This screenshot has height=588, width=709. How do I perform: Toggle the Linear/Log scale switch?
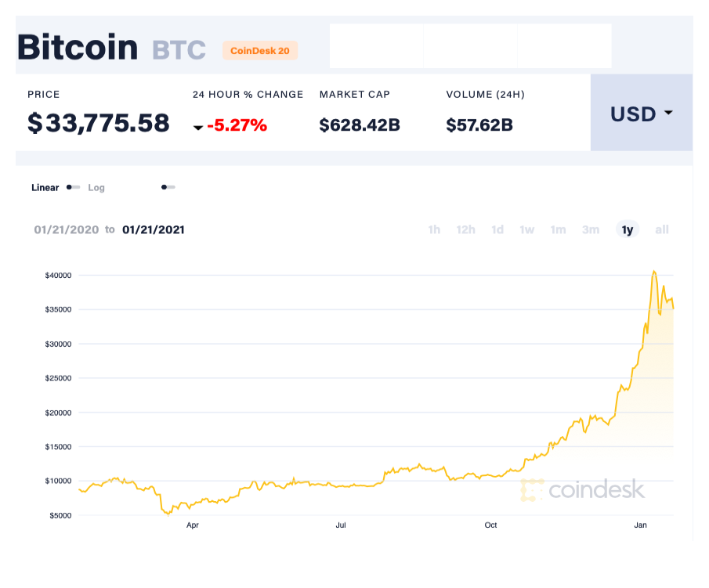pyautogui.click(x=72, y=187)
